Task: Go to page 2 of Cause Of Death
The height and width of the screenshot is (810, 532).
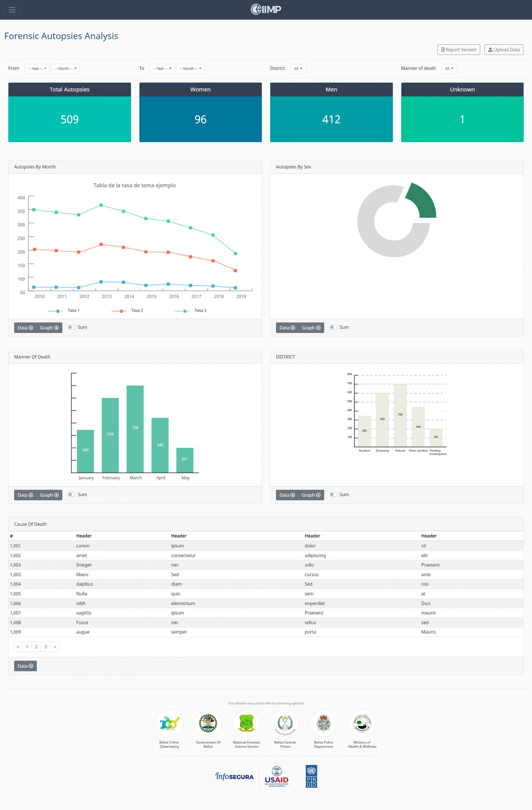Action: 36,647
